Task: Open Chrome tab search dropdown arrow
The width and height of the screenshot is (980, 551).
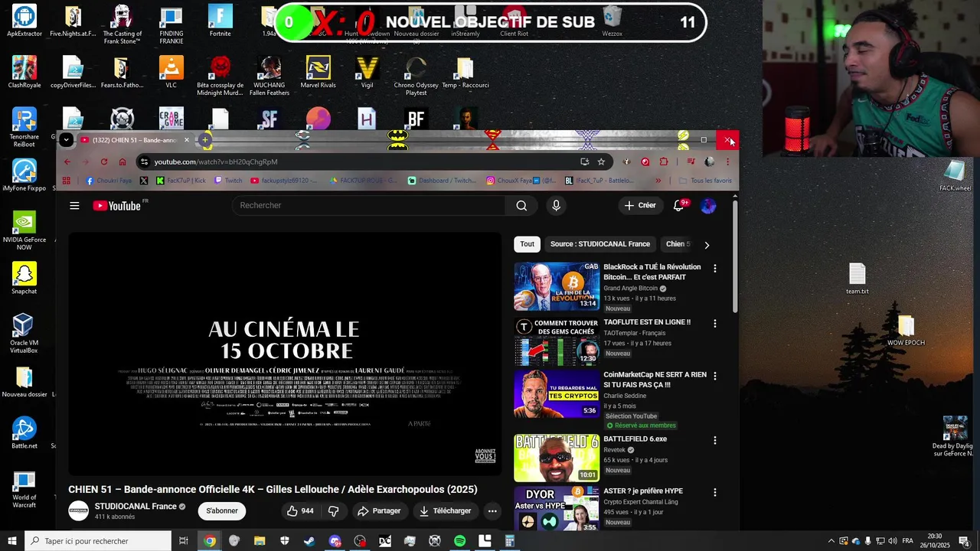Action: 67,139
